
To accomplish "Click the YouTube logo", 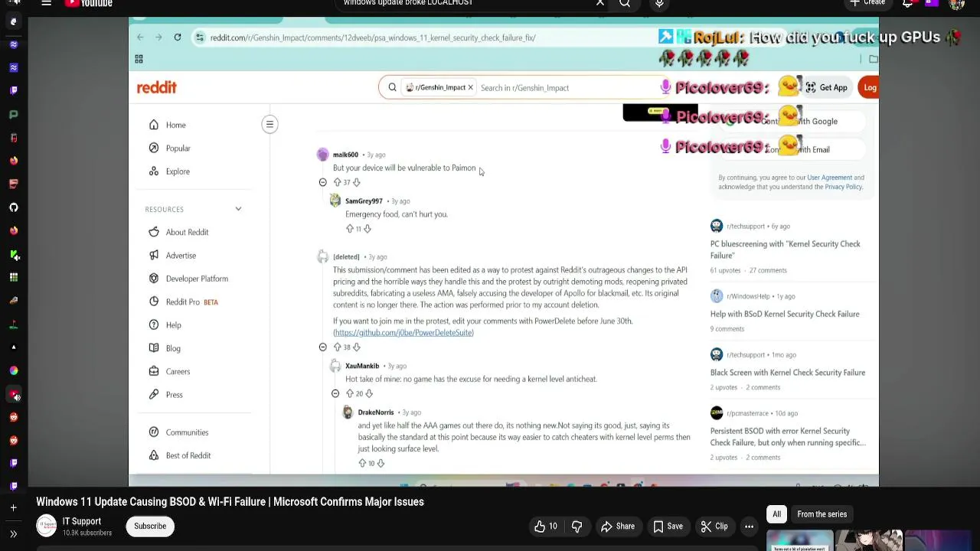I will pos(88,3).
